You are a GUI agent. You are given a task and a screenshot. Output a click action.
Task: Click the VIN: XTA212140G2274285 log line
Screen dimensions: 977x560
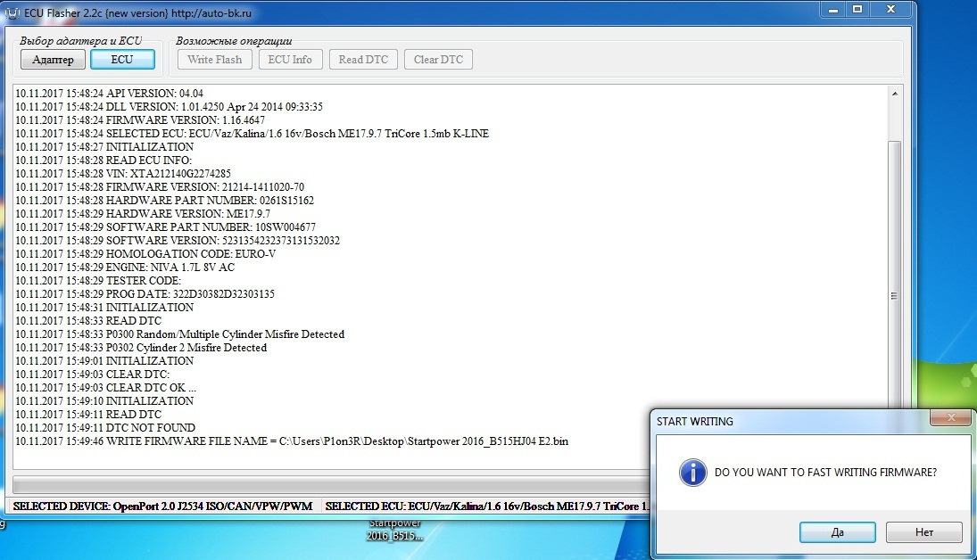coord(123,174)
